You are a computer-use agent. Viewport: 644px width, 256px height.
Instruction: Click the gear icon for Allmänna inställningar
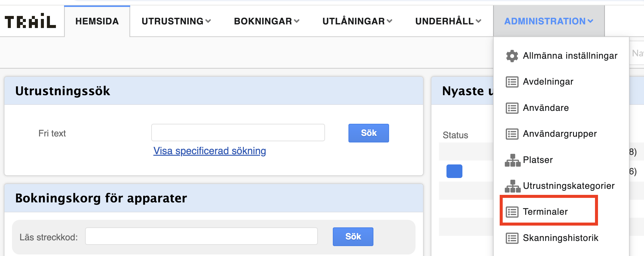point(512,56)
